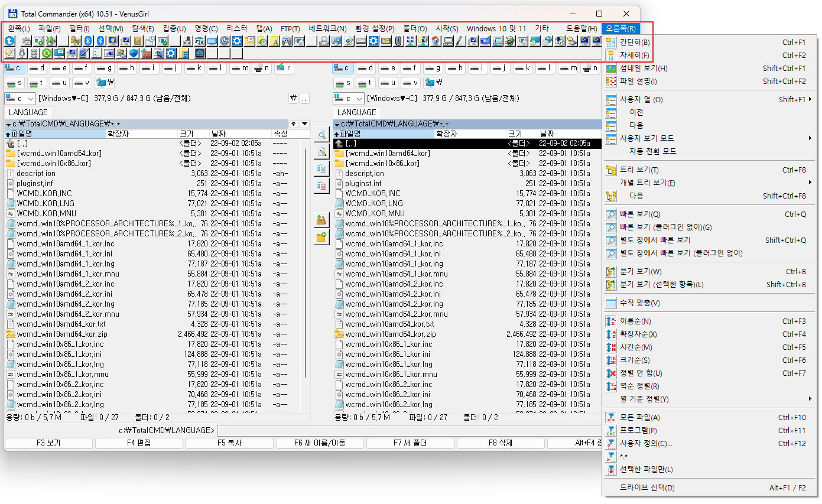This screenshot has width=822, height=504.
Task: Open the blue shield security icon
Action: point(133,53)
